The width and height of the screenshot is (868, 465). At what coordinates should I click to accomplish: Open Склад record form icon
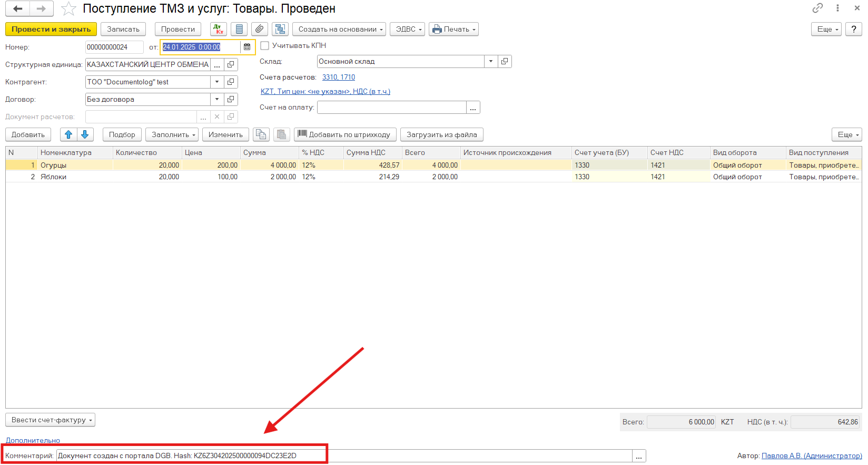[505, 61]
